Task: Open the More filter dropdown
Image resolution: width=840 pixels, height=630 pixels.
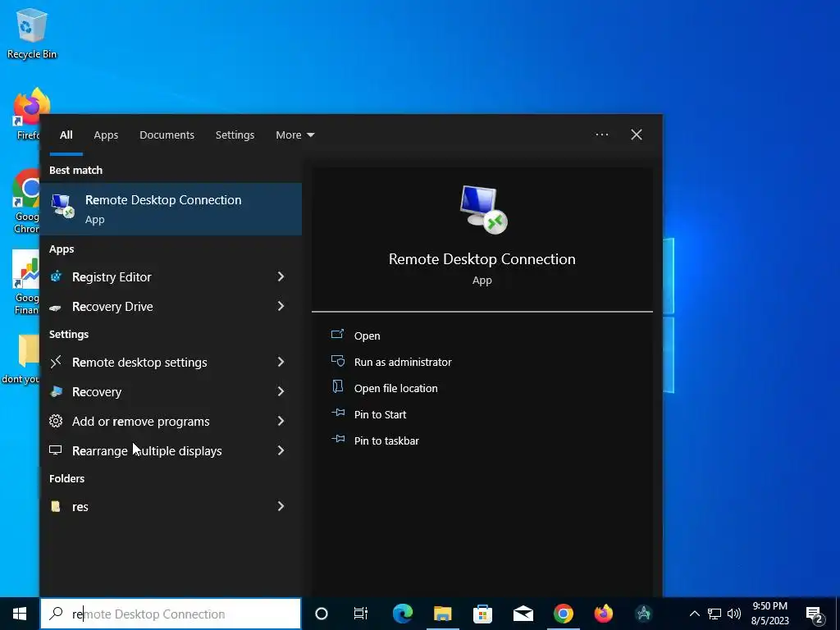Action: click(294, 135)
